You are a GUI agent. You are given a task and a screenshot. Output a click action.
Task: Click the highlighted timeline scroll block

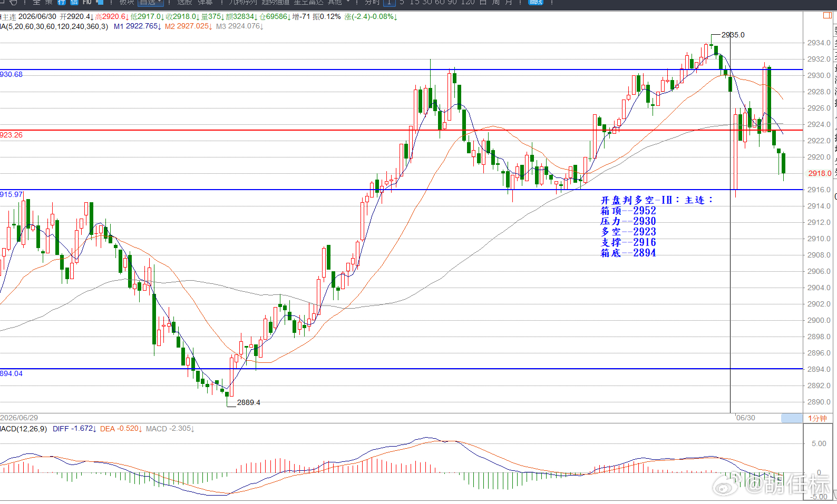pos(792,418)
